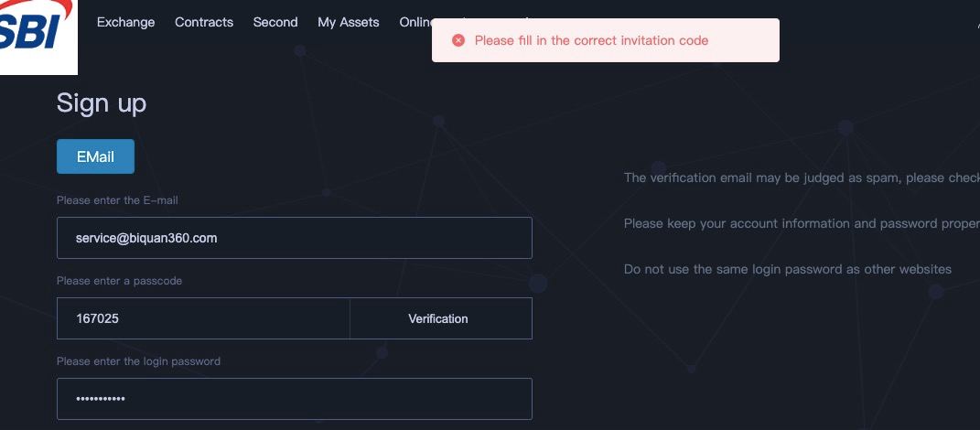Click the red error circle icon
980x430 pixels.
[458, 40]
